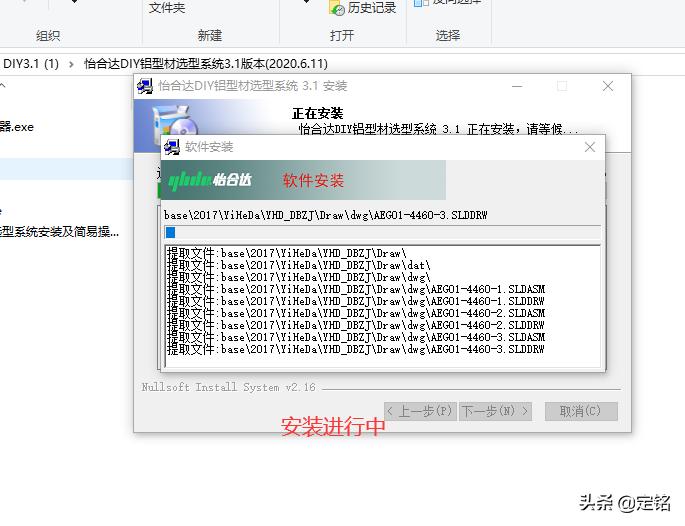The width and height of the screenshot is (685, 526).
Task: Click the 下一步(N) button
Action: click(x=495, y=412)
